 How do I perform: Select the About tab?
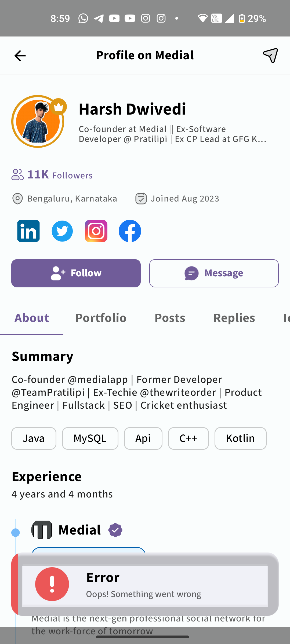pos(32,318)
